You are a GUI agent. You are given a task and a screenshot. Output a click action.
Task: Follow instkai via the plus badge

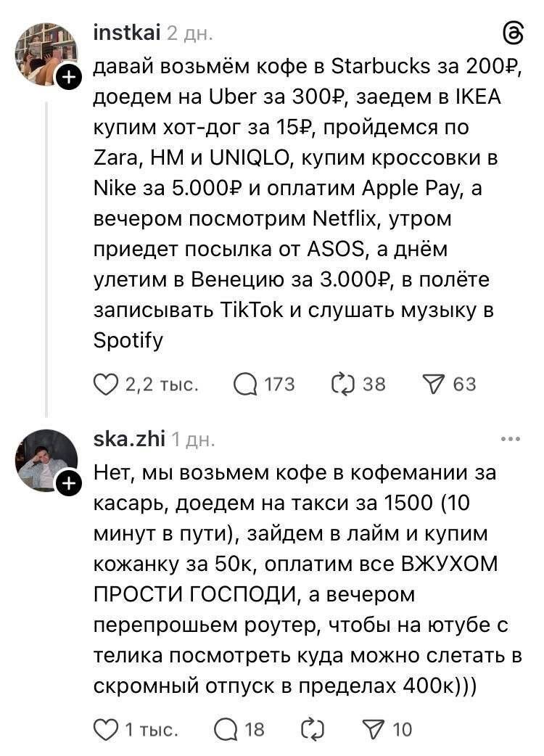pos(69,77)
